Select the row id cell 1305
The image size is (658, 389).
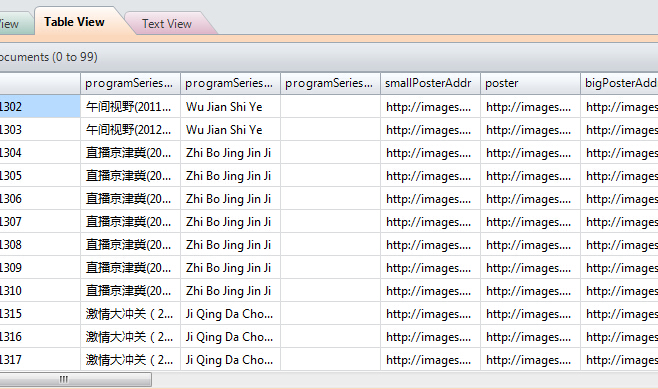click(40, 176)
